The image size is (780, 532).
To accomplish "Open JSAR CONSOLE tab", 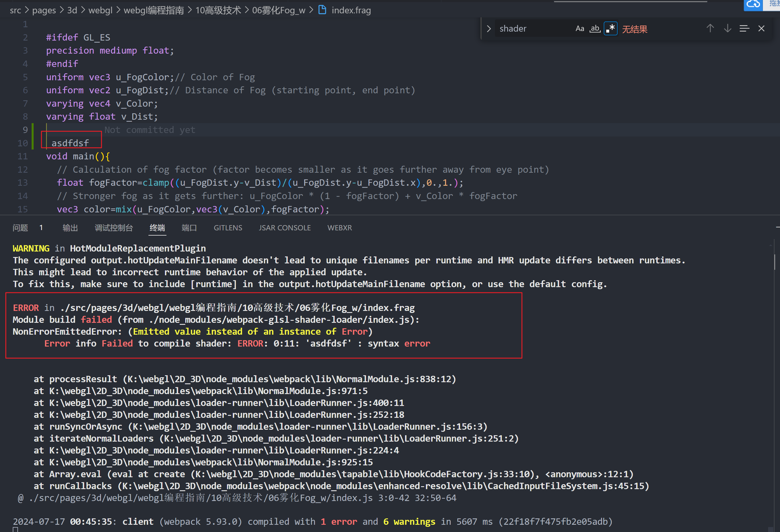I will point(285,228).
